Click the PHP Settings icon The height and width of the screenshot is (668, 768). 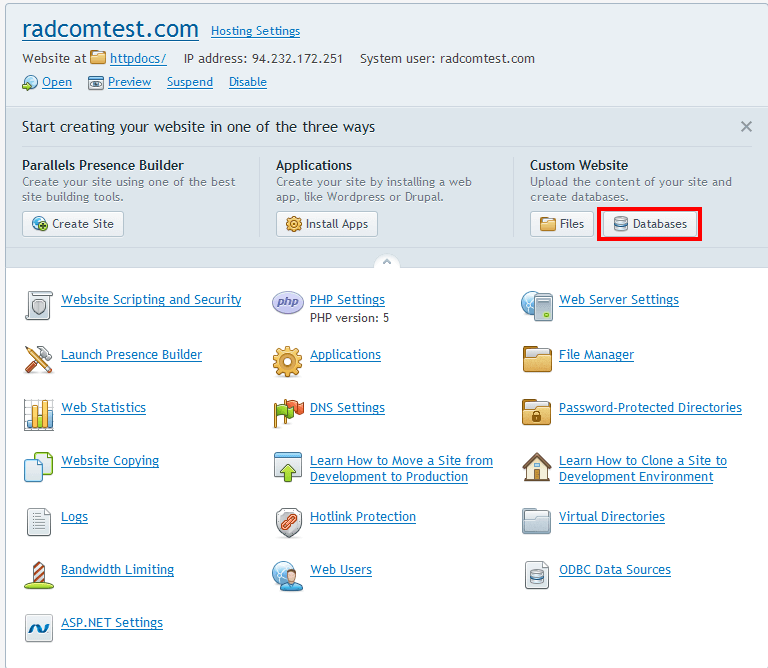(x=288, y=303)
